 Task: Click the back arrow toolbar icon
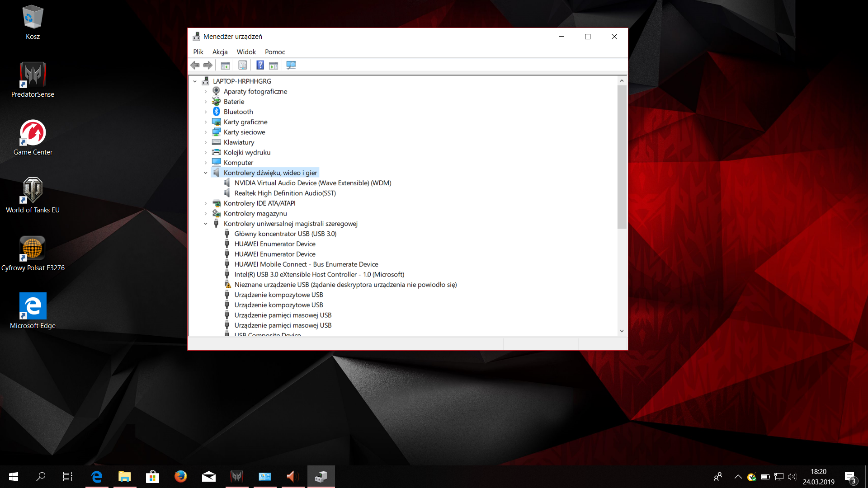pos(195,66)
